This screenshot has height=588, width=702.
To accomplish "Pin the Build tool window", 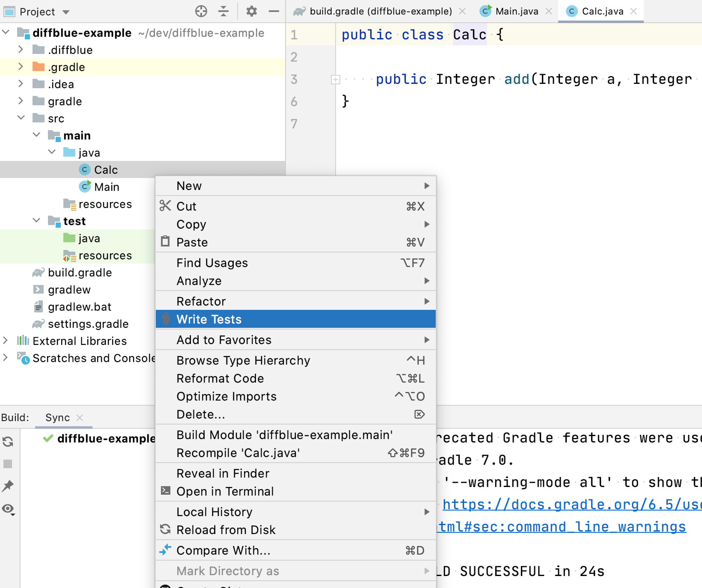I will click(8, 486).
